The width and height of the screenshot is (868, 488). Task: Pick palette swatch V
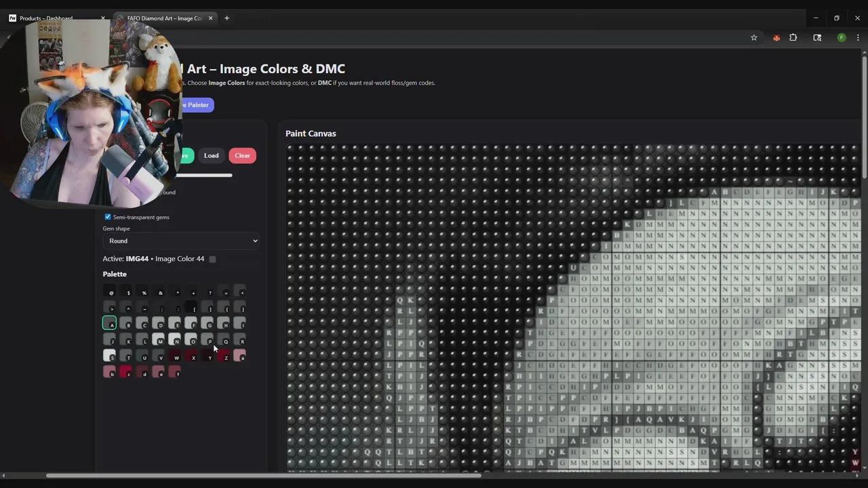(158, 355)
